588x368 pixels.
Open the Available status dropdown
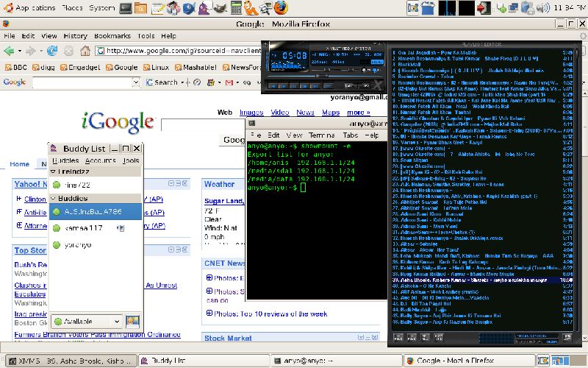tap(87, 322)
